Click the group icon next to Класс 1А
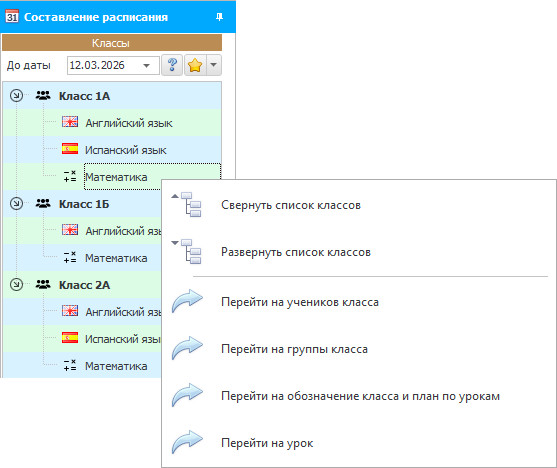The height and width of the screenshot is (468, 557). (43, 96)
